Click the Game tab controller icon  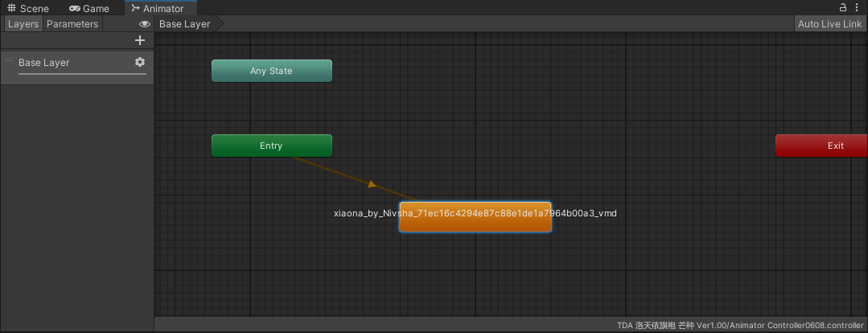pyautogui.click(x=75, y=8)
